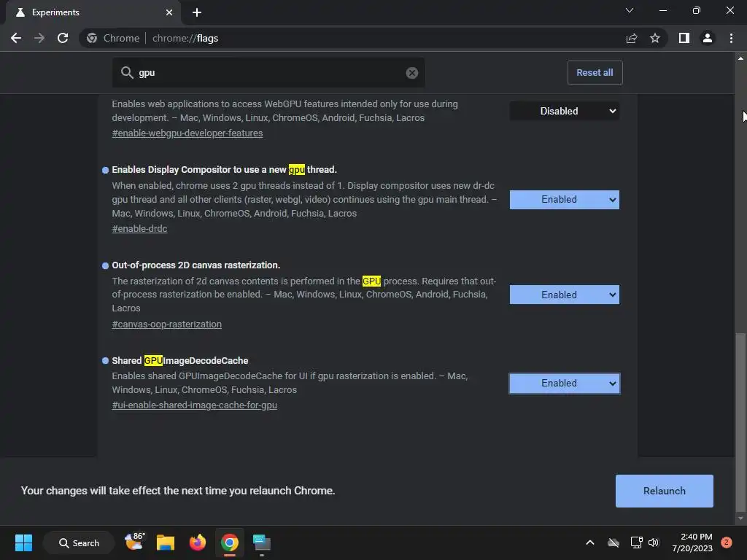This screenshot has width=747, height=560.
Task: Open a new tab with the plus button
Action: tap(197, 12)
